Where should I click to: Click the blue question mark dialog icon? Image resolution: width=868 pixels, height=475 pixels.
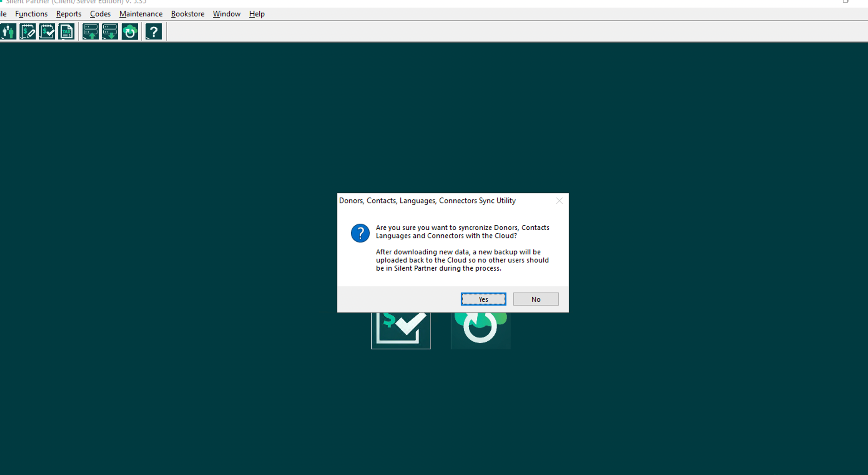pyautogui.click(x=360, y=233)
